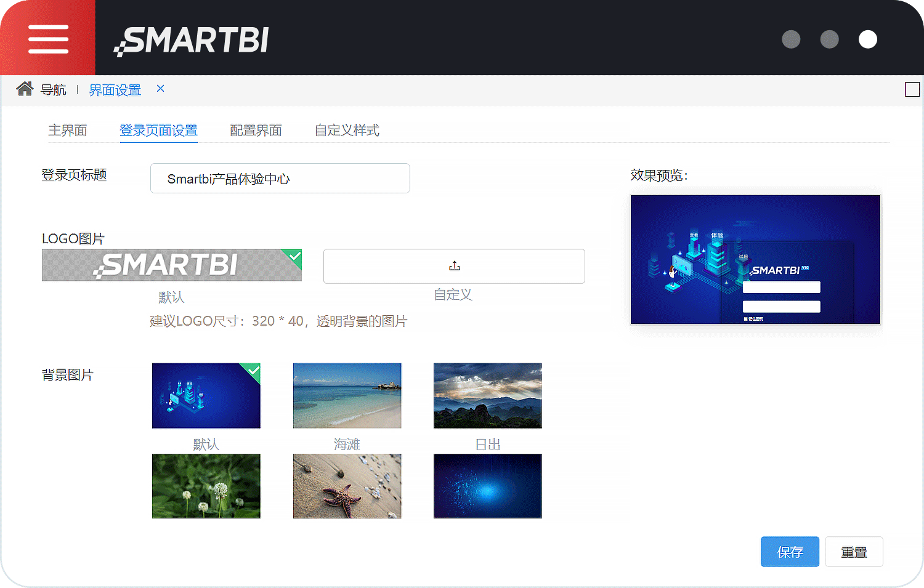
Task: Go to the home navigation icon
Action: [x=25, y=89]
